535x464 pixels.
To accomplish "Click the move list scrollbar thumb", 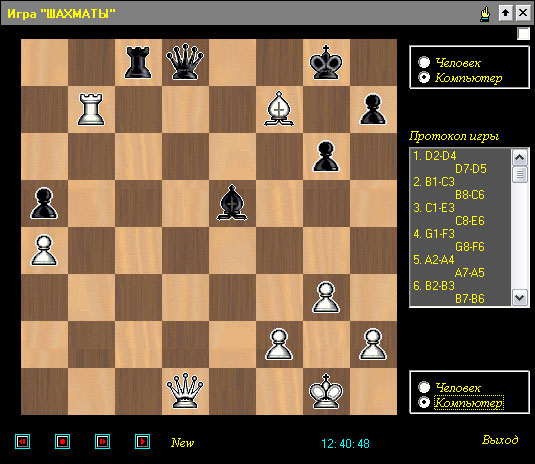I will [x=520, y=174].
